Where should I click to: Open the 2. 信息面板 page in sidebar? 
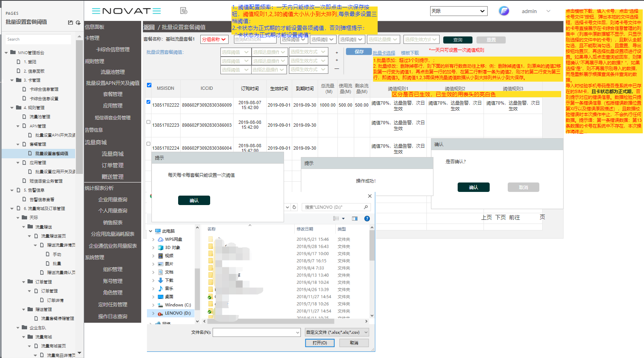tap(34, 71)
